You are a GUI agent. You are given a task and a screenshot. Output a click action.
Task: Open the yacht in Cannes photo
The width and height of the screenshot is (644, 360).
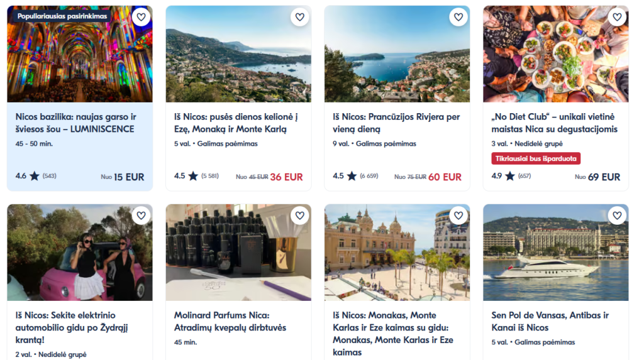(x=555, y=258)
